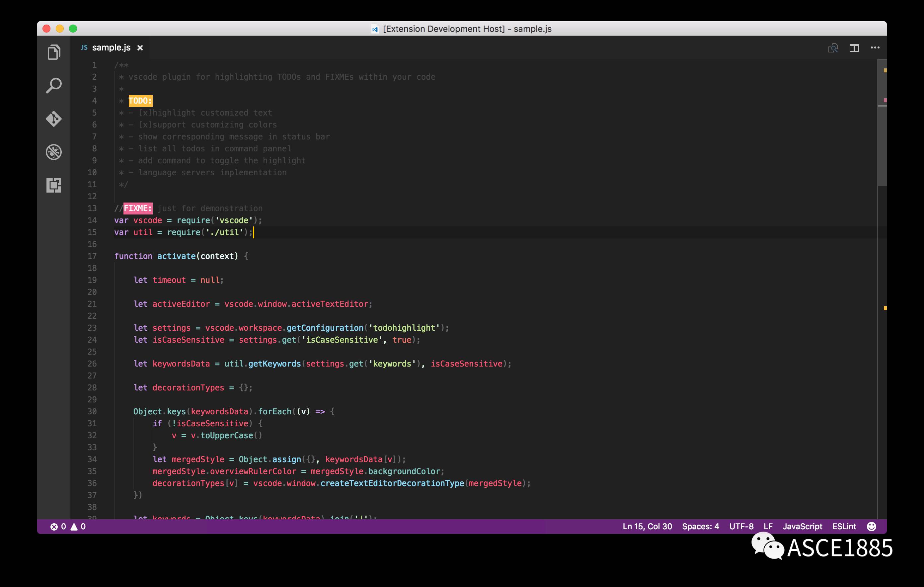924x587 pixels.
Task: Click 'activate' function name on line 17
Action: tap(176, 256)
